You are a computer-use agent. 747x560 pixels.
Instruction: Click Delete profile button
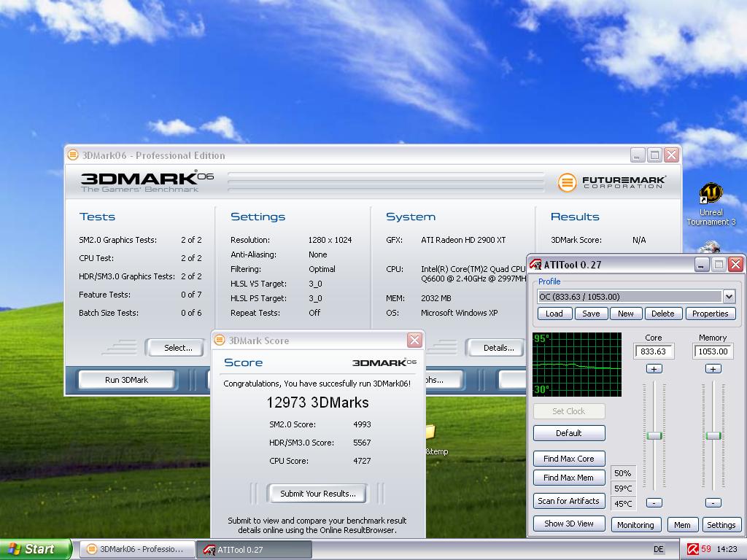(662, 314)
